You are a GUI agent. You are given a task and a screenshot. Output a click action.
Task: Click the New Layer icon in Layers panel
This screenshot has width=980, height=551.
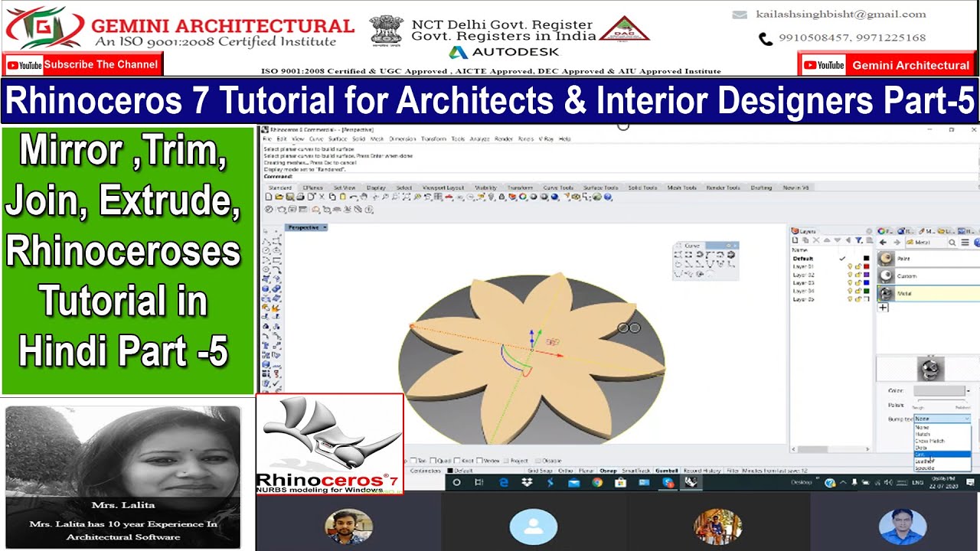795,240
